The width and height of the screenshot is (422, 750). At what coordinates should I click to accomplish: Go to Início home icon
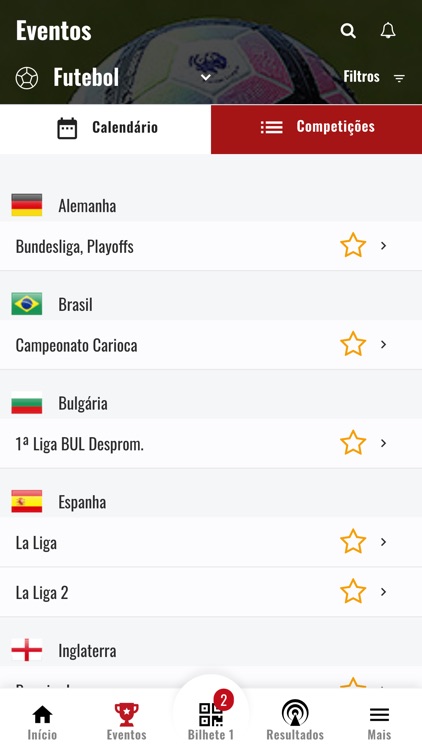(x=42, y=715)
